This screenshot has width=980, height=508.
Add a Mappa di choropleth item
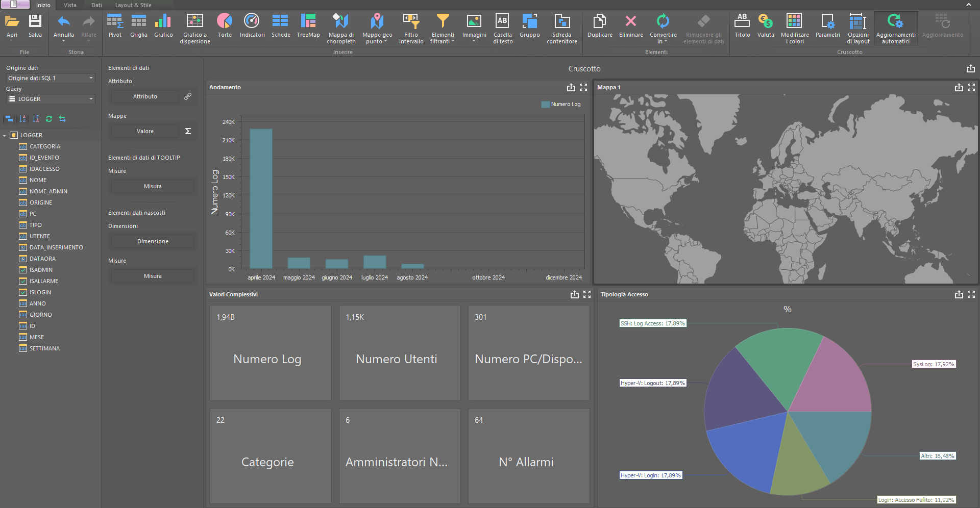tap(341, 29)
